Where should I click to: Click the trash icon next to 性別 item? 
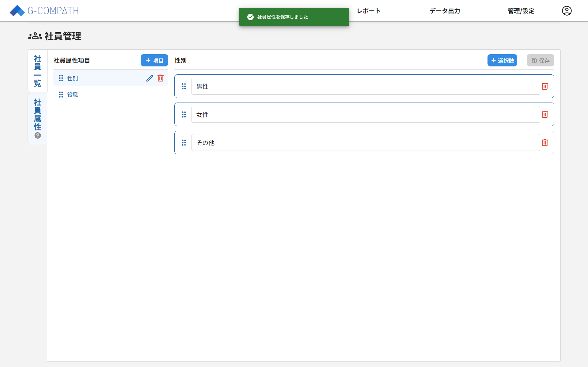(161, 78)
